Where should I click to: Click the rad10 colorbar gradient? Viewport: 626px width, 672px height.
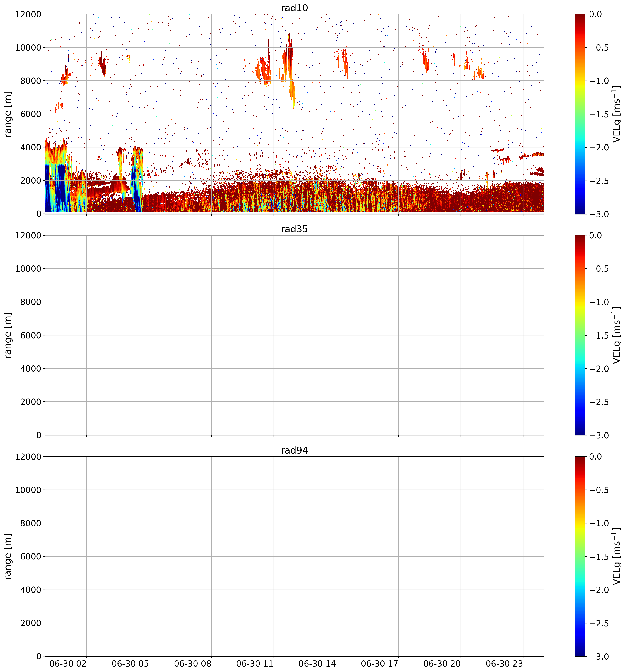click(x=580, y=114)
